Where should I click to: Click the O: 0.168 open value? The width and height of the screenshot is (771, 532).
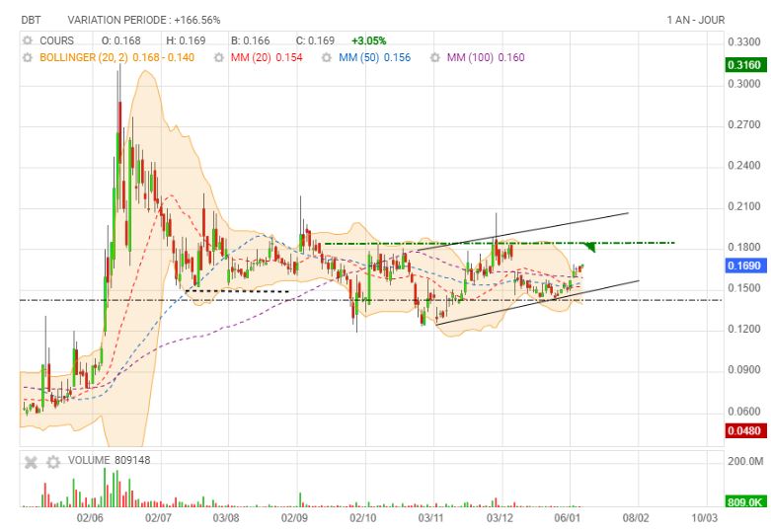[121, 40]
